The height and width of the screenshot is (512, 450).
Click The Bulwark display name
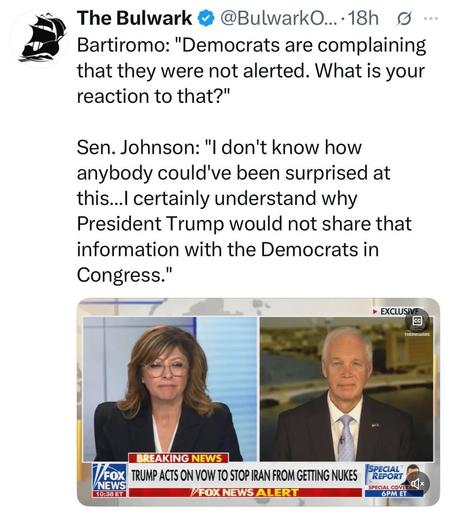tap(135, 18)
